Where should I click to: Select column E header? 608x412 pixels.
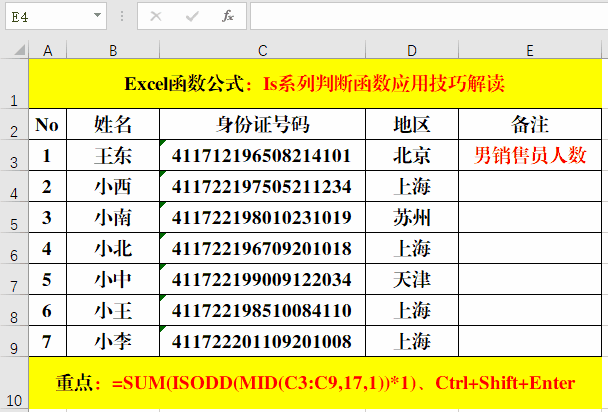tap(530, 50)
